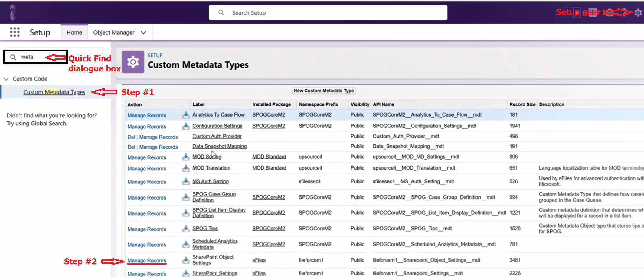This screenshot has height=277, width=644.
Task: Manage Records for MOD Setting
Action: [x=147, y=157]
